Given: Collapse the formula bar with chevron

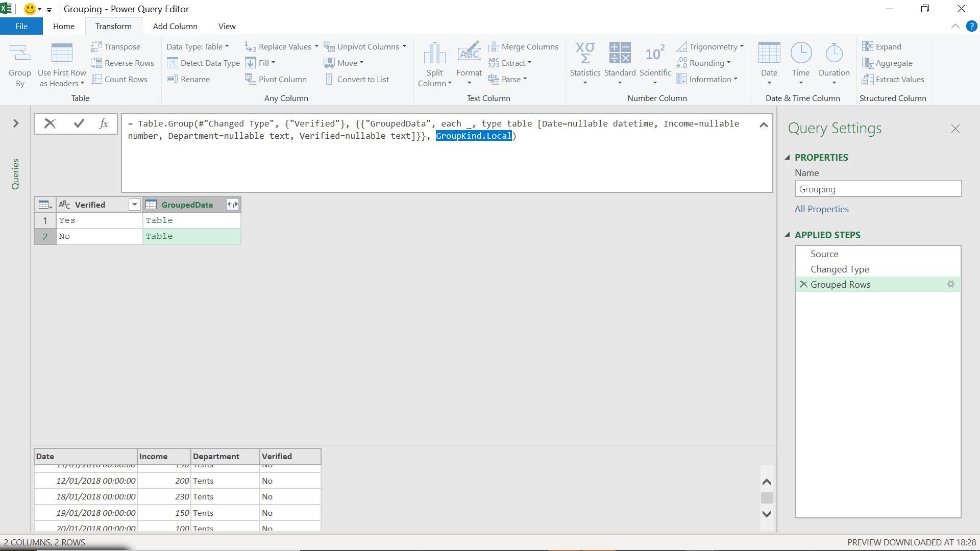Looking at the screenshot, I should click(x=764, y=125).
